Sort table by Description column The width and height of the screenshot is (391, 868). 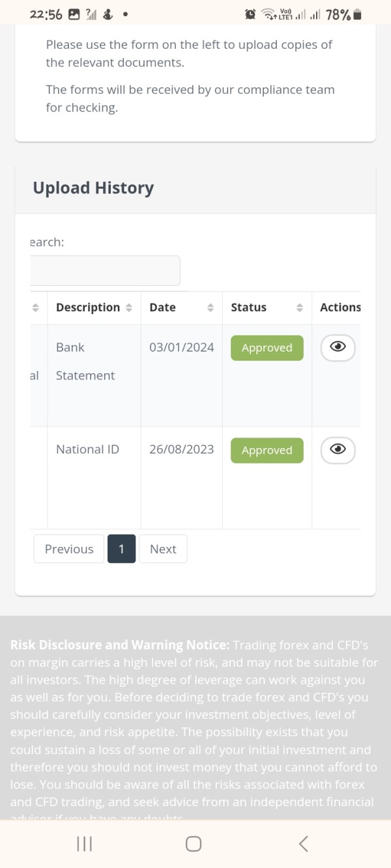94,307
